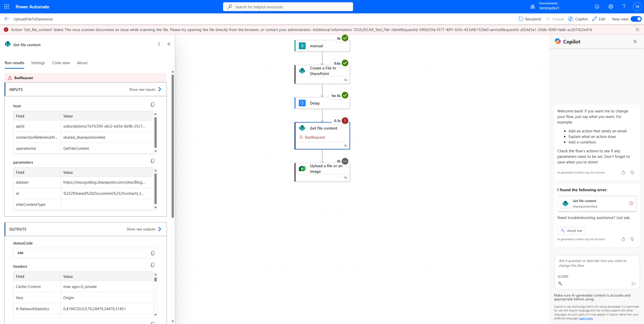Open Copilot from the command bar
This screenshot has width=644, height=324.
tap(578, 19)
